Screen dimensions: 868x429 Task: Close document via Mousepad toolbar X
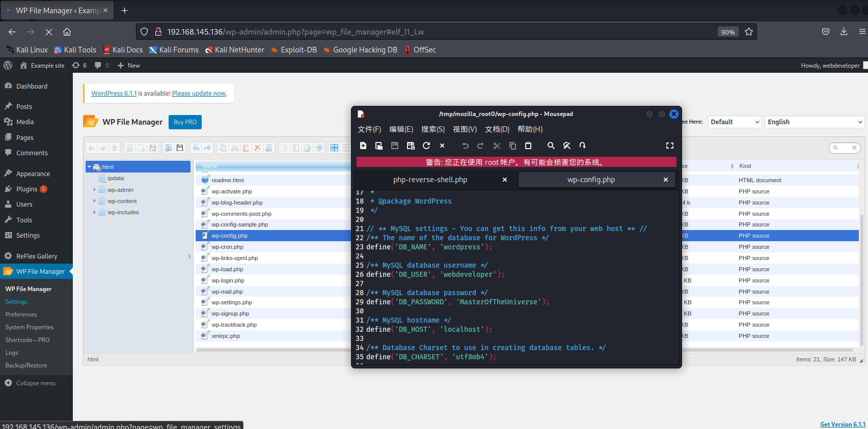pos(442,146)
